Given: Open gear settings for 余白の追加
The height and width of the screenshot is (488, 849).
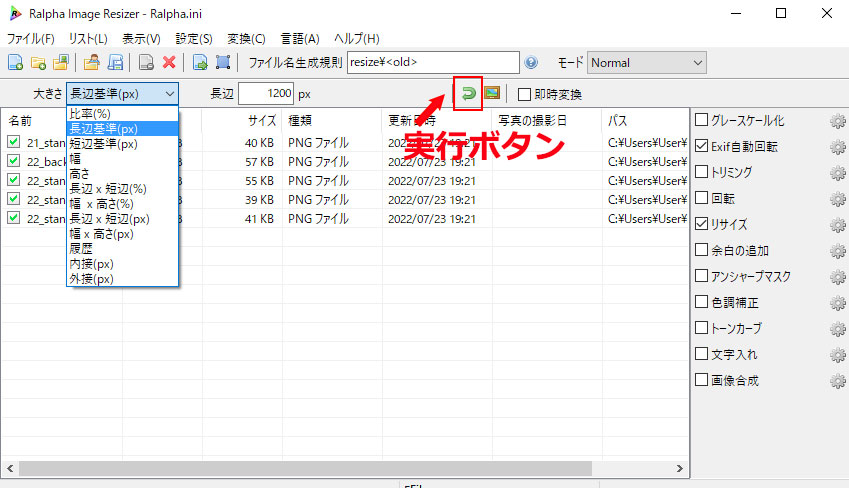Looking at the screenshot, I should point(838,251).
